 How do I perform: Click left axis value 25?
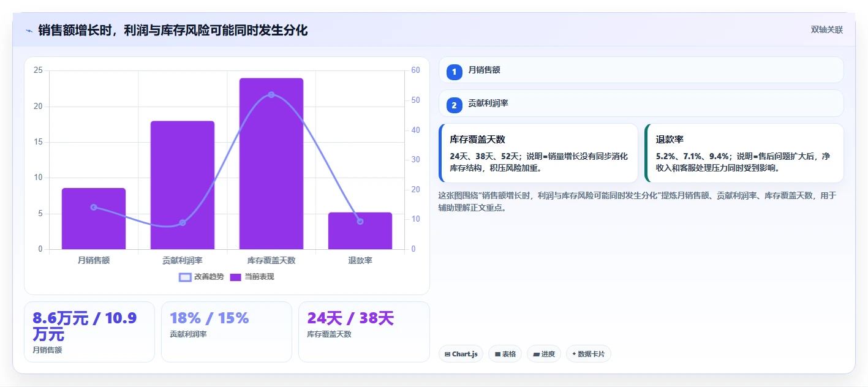(x=38, y=70)
